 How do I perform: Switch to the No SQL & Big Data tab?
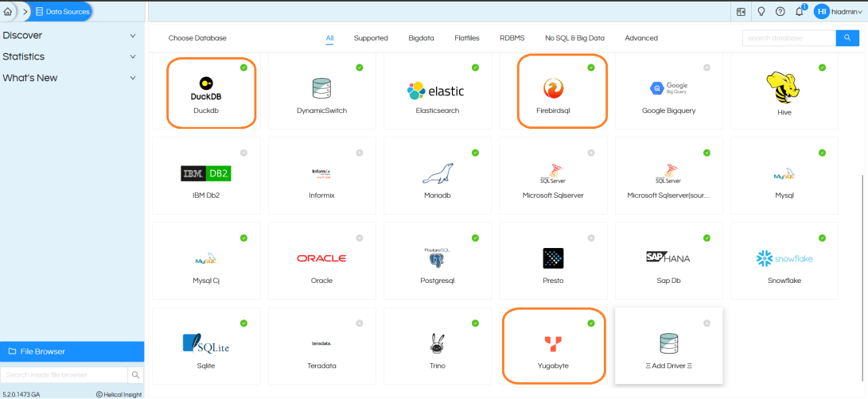click(574, 38)
